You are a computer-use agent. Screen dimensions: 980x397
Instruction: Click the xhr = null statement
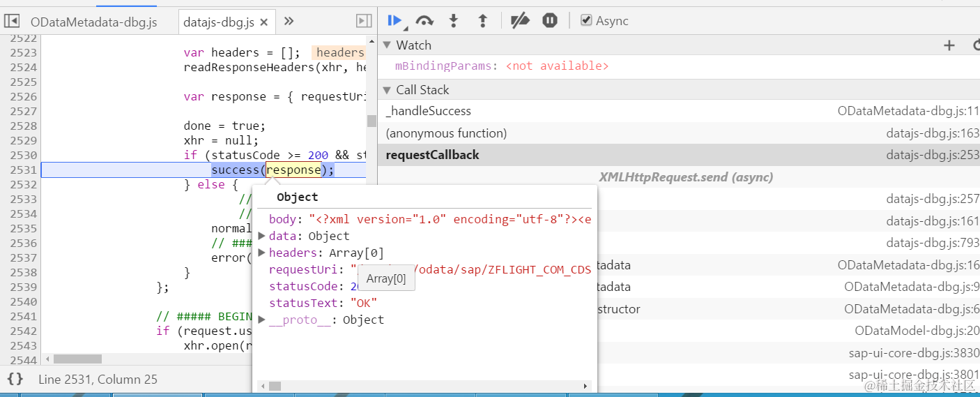point(221,140)
